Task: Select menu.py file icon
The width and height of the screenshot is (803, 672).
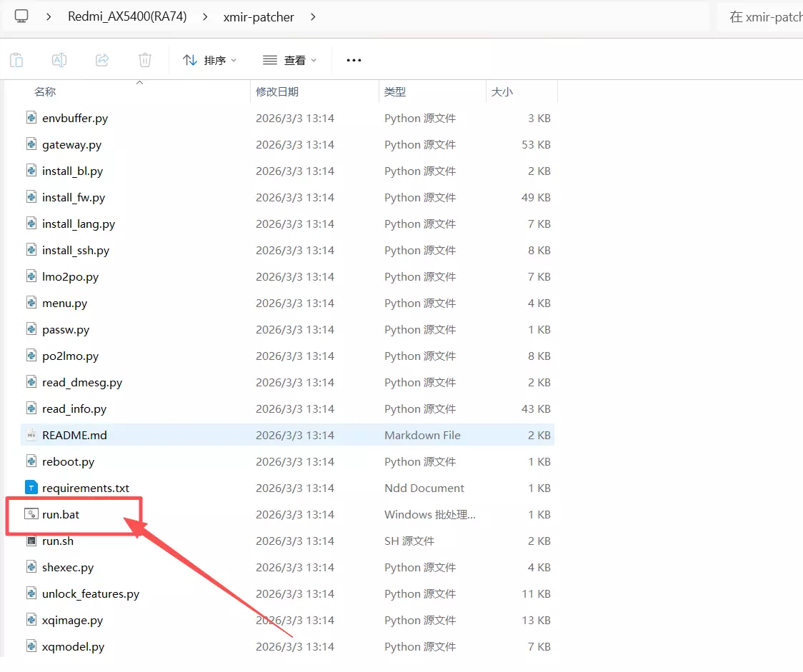Action: pyautogui.click(x=31, y=303)
